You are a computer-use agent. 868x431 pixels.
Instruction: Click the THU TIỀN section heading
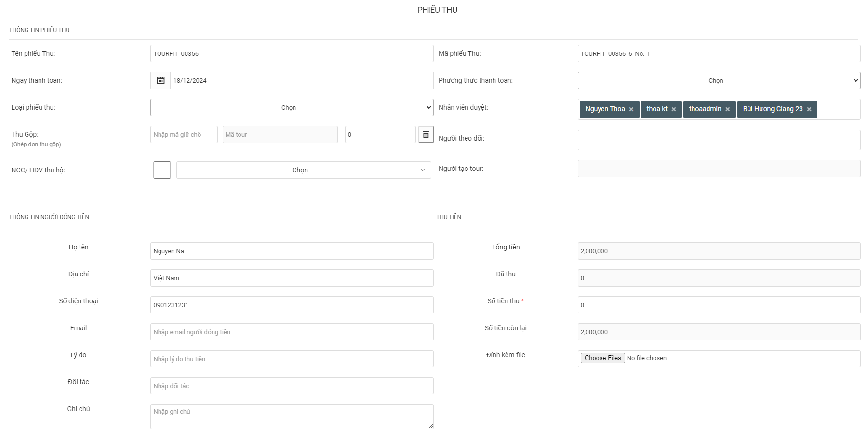click(449, 217)
